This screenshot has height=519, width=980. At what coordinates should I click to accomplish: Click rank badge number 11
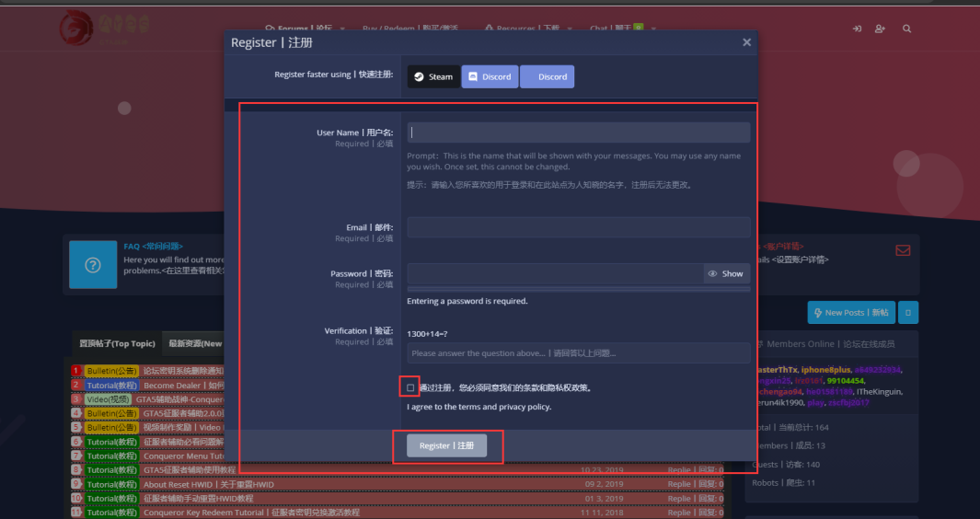pos(76,513)
